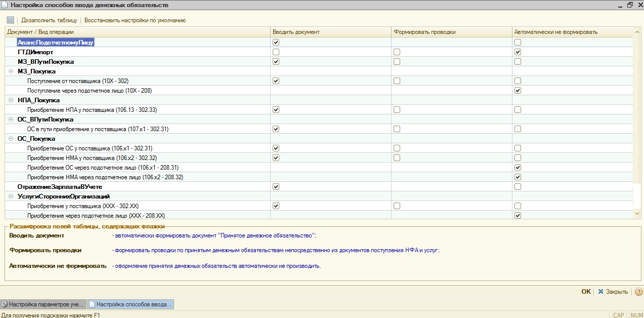Screen dimensions: 644x318
Task: Collapse the ОС_ВПутиПокупка group
Action: click(x=11, y=120)
